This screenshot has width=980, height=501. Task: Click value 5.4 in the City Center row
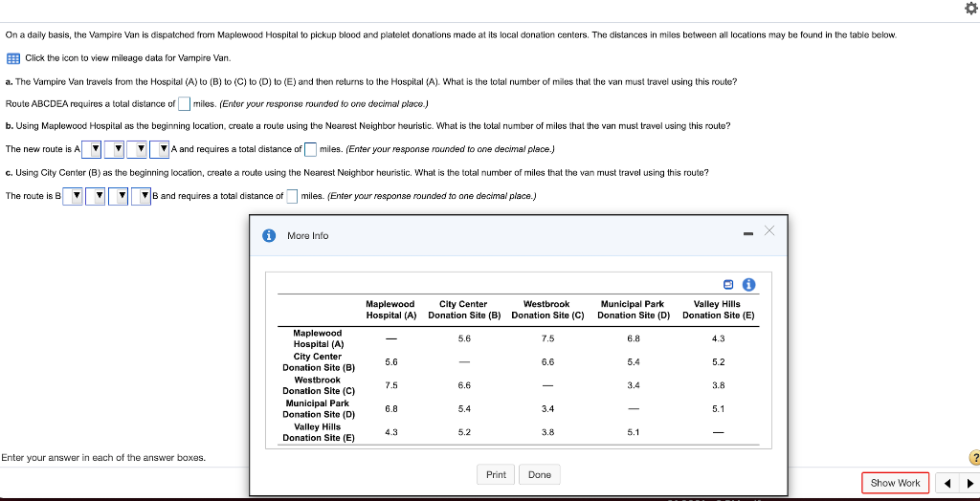(x=634, y=362)
